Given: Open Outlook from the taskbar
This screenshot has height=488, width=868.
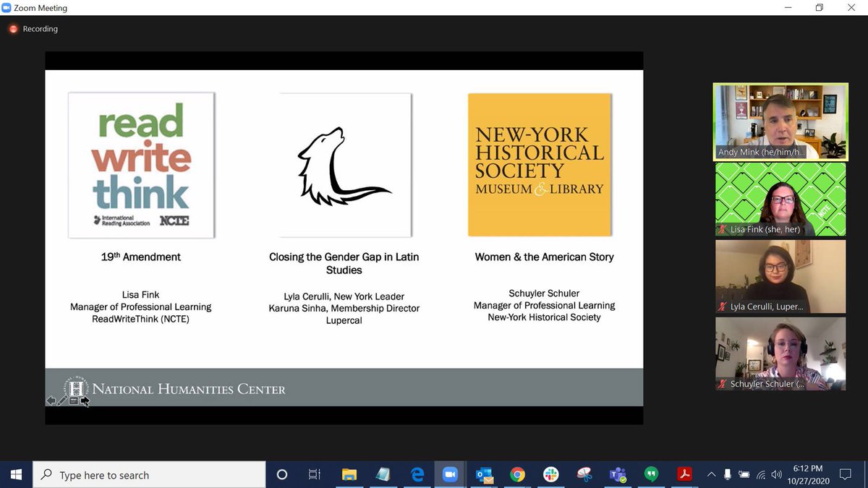Looking at the screenshot, I should (484, 475).
